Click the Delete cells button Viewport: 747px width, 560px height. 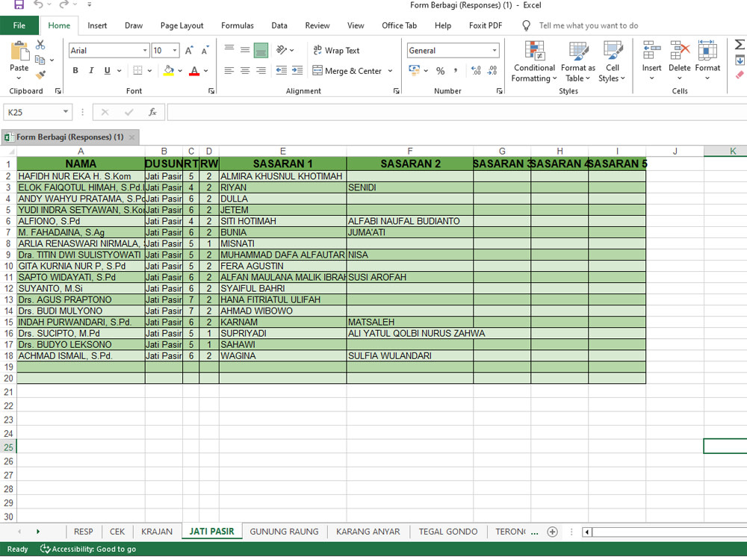click(x=679, y=60)
